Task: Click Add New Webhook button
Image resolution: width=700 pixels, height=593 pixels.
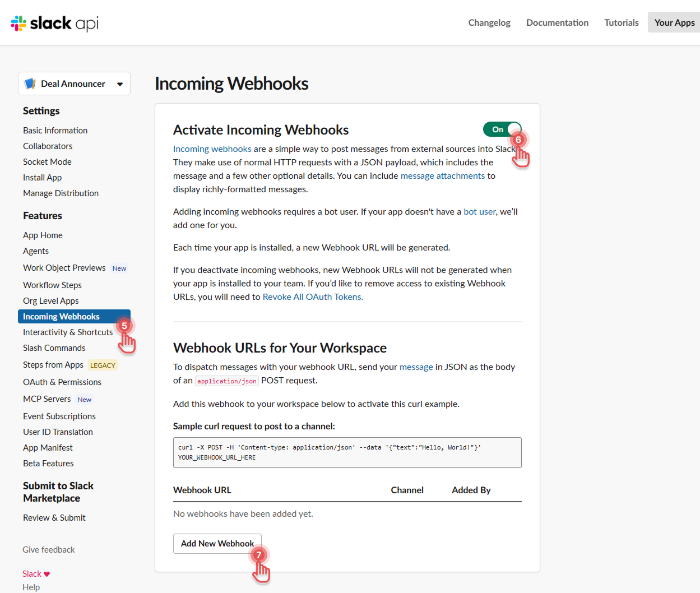Action: tap(217, 544)
